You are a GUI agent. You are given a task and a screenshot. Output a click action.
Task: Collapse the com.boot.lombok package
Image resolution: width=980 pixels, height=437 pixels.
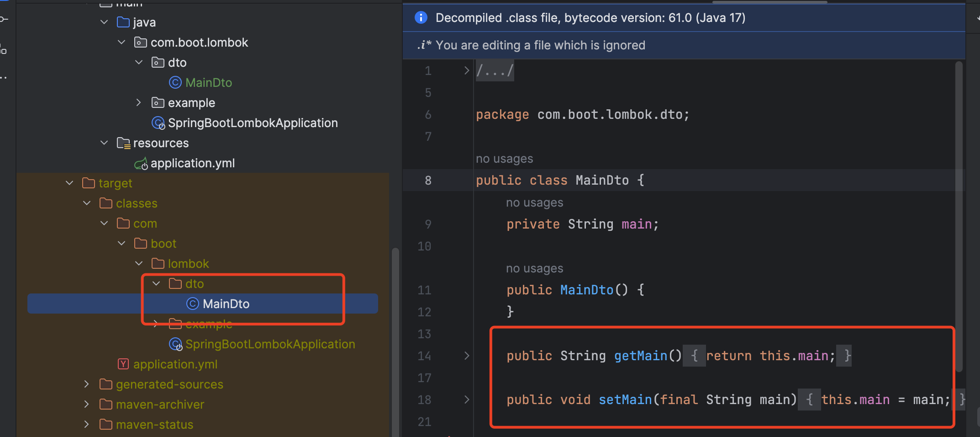pyautogui.click(x=121, y=42)
